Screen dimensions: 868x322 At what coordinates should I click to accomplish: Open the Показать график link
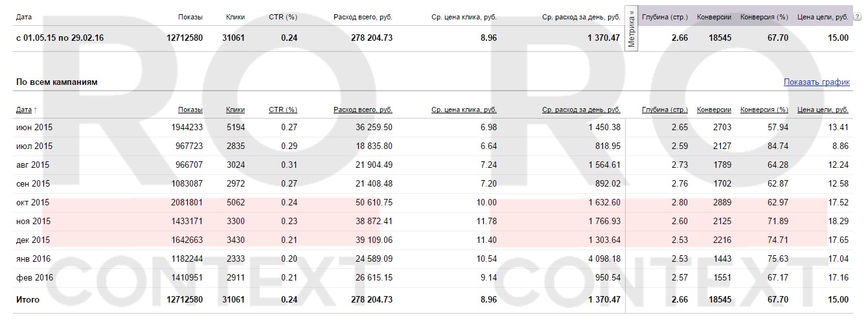816,82
